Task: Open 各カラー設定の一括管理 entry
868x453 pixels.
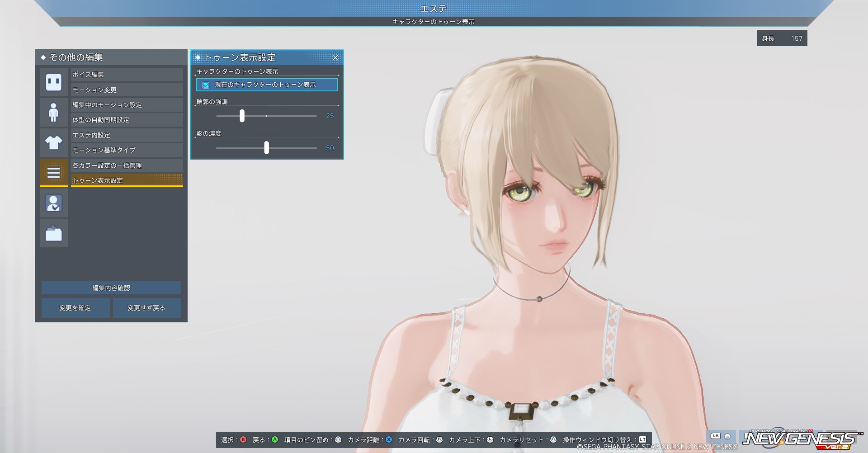Action: pyautogui.click(x=127, y=165)
